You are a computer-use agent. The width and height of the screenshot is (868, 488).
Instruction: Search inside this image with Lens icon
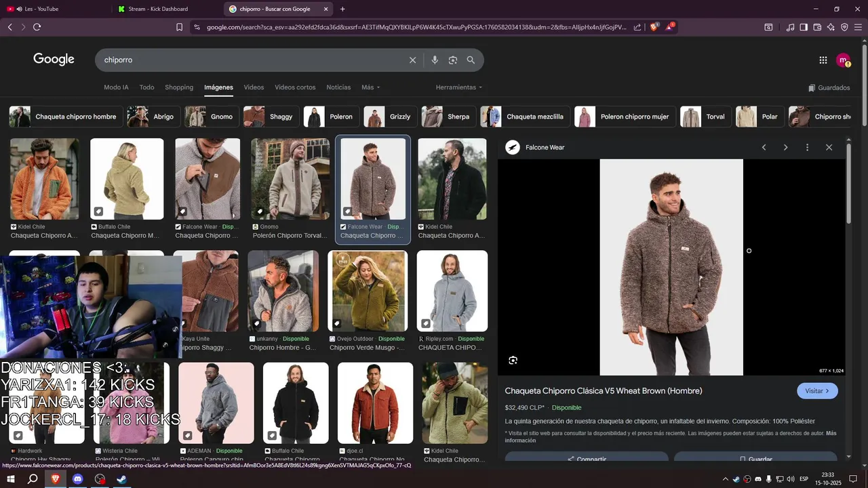(513, 361)
